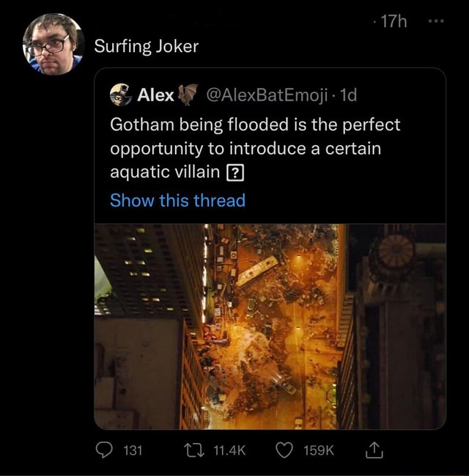The image size is (469, 476).
Task: Click the bat emoji beside Alex's name
Action: 188,94
